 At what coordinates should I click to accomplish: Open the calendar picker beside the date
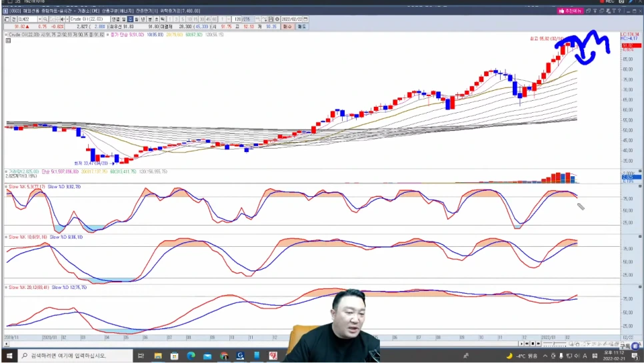pyautogui.click(x=305, y=19)
